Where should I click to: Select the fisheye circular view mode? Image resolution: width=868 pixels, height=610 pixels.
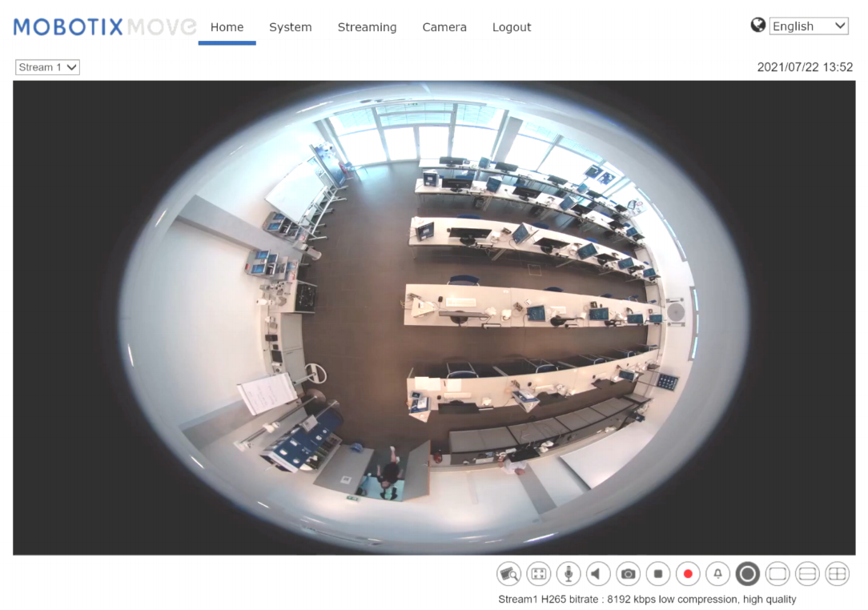pos(747,573)
